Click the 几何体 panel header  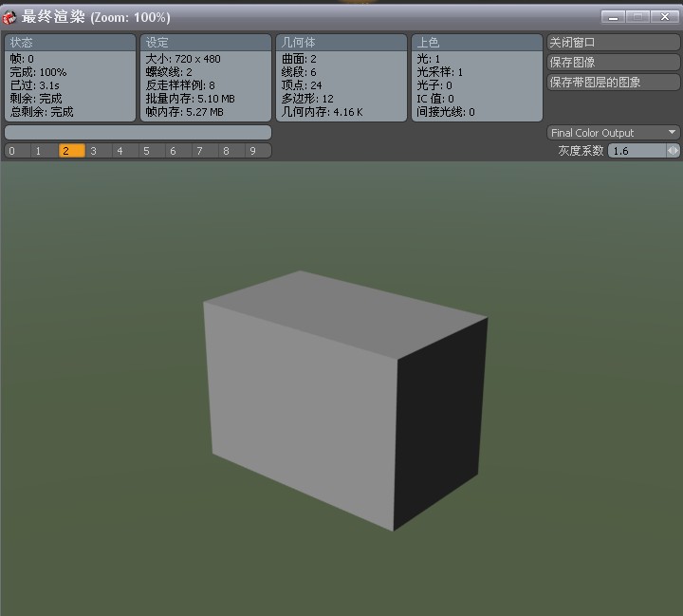pos(341,43)
